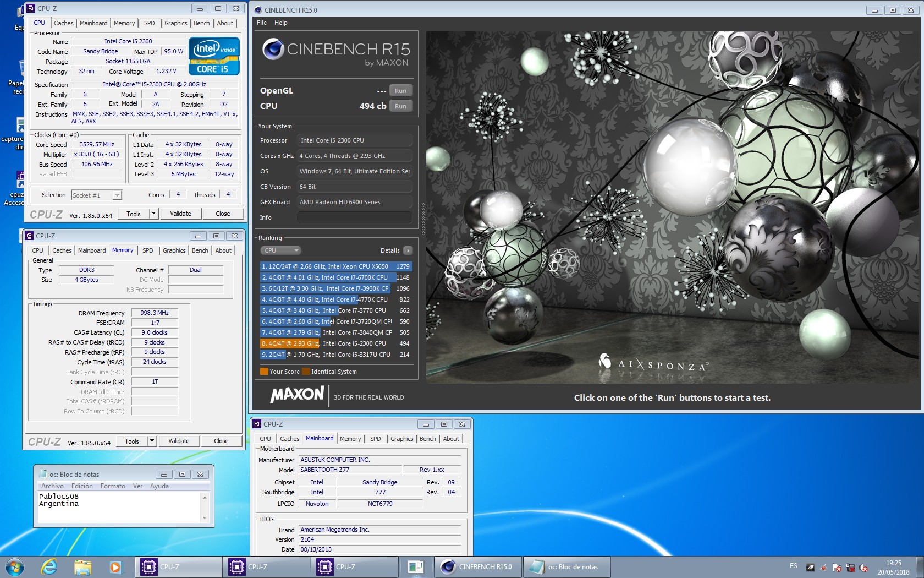Select Graphics tab in the Mainboard CPU-Z window

tap(402, 439)
